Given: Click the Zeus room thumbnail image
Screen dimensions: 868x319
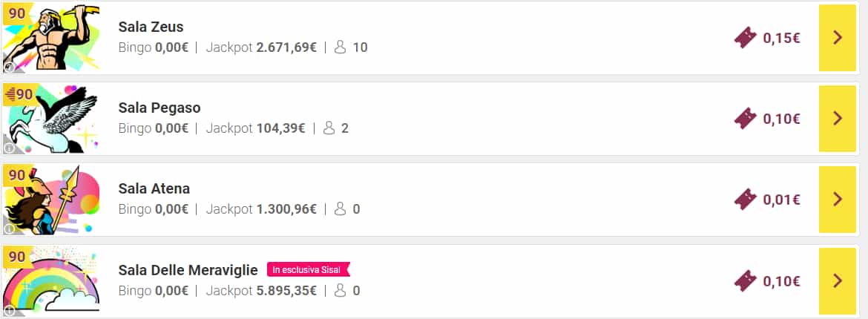Looking at the screenshot, I should click(51, 38).
